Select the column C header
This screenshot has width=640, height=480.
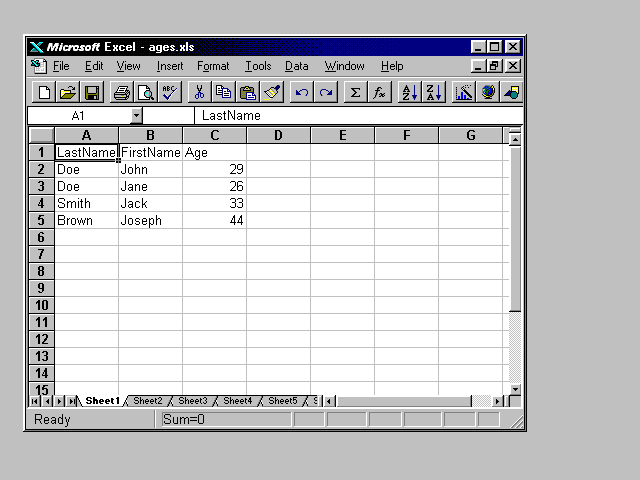(x=214, y=136)
